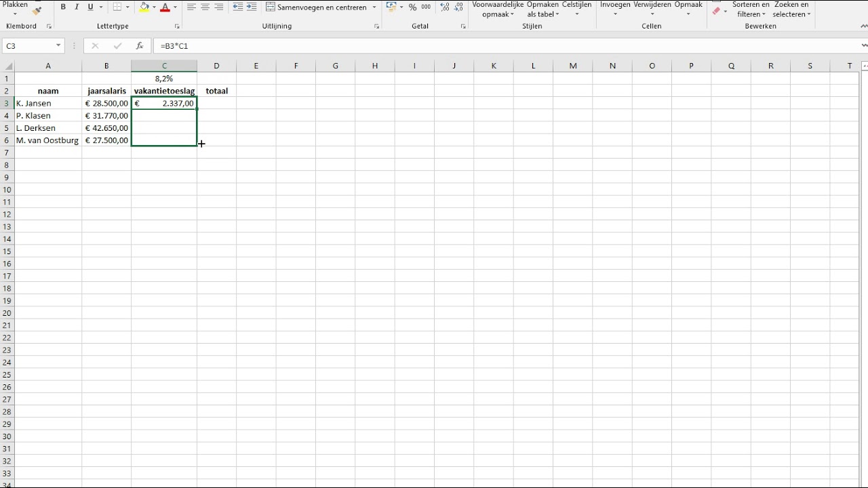Image resolution: width=868 pixels, height=488 pixels.
Task: Open Sorteren en filteren menu
Action: click(751, 9)
